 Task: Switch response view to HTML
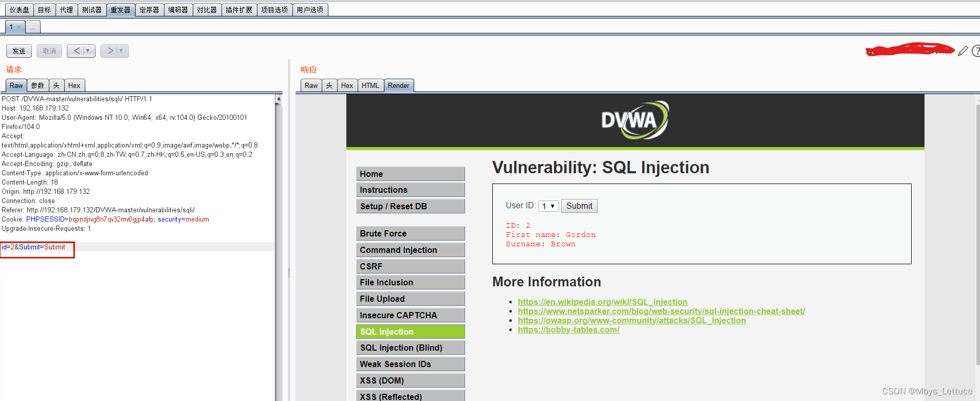point(371,85)
